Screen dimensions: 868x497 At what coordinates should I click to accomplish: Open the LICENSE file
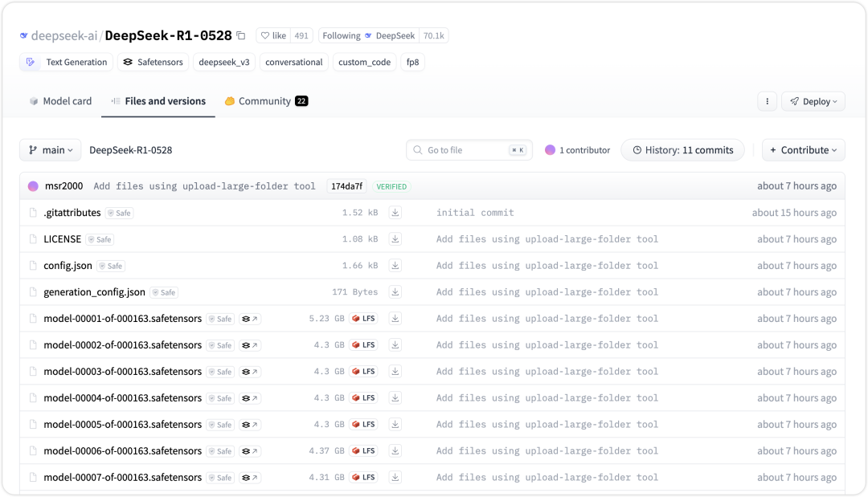click(63, 238)
